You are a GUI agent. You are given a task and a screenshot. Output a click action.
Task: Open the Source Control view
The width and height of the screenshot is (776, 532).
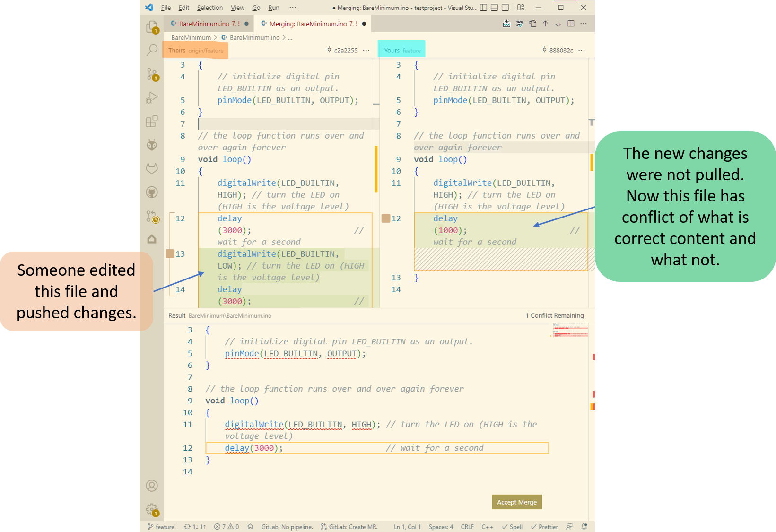(x=152, y=74)
